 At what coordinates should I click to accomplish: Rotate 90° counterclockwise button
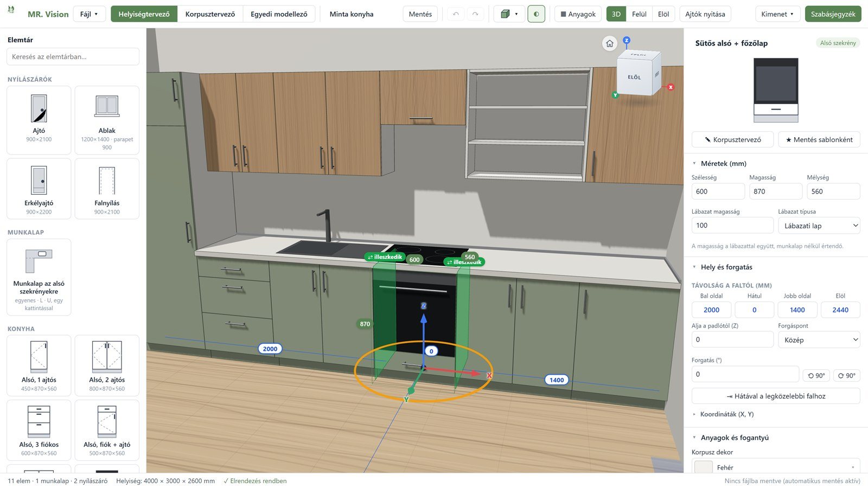point(816,375)
